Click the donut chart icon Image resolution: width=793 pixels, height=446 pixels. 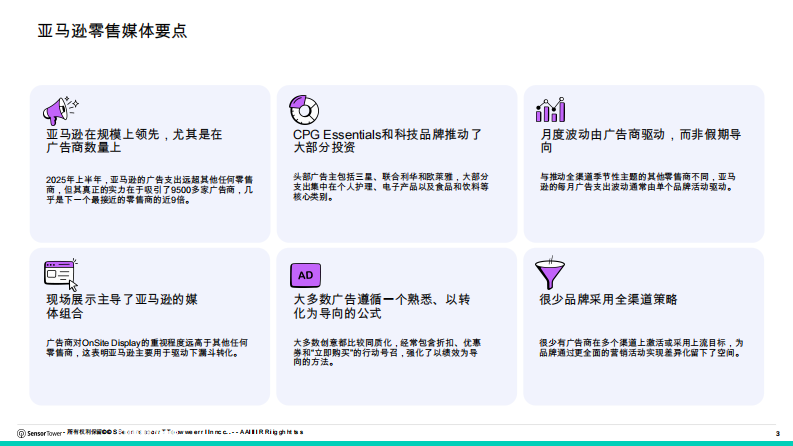coord(304,109)
